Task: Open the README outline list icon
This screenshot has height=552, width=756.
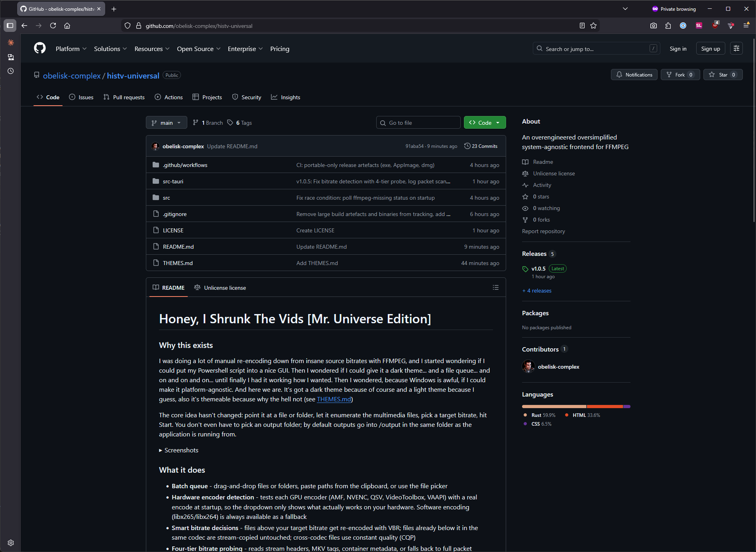Action: [495, 287]
